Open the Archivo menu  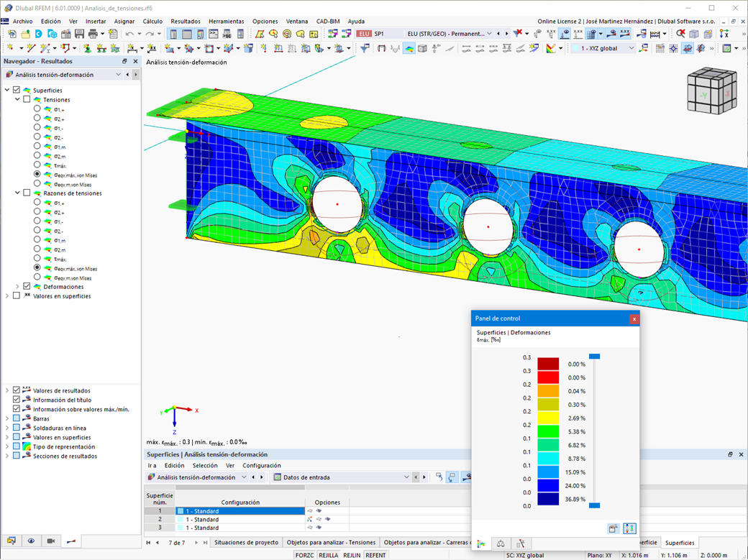[22, 21]
